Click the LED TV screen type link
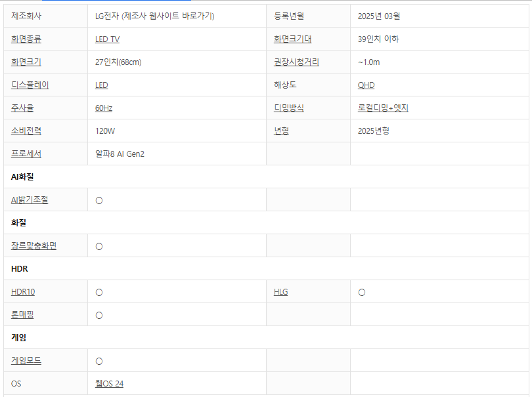The width and height of the screenshot is (532, 397). click(107, 39)
